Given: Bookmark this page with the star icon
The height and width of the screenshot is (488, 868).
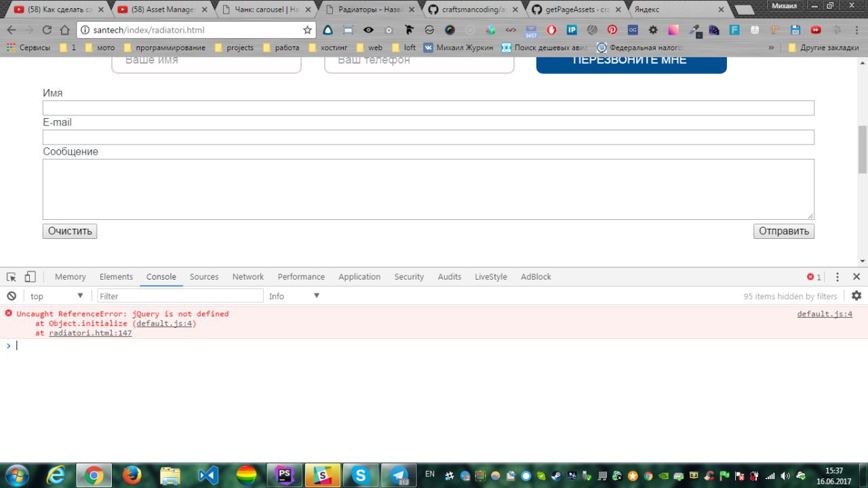Looking at the screenshot, I should coord(307,30).
